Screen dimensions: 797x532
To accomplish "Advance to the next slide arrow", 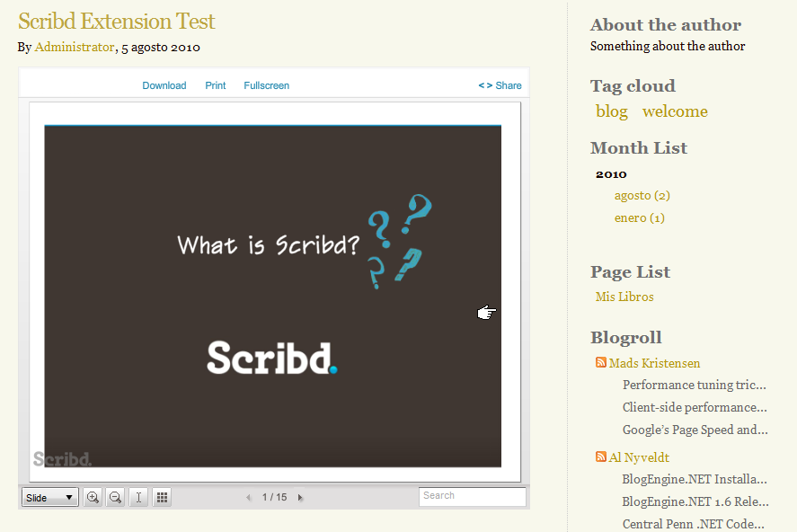I will (x=300, y=498).
